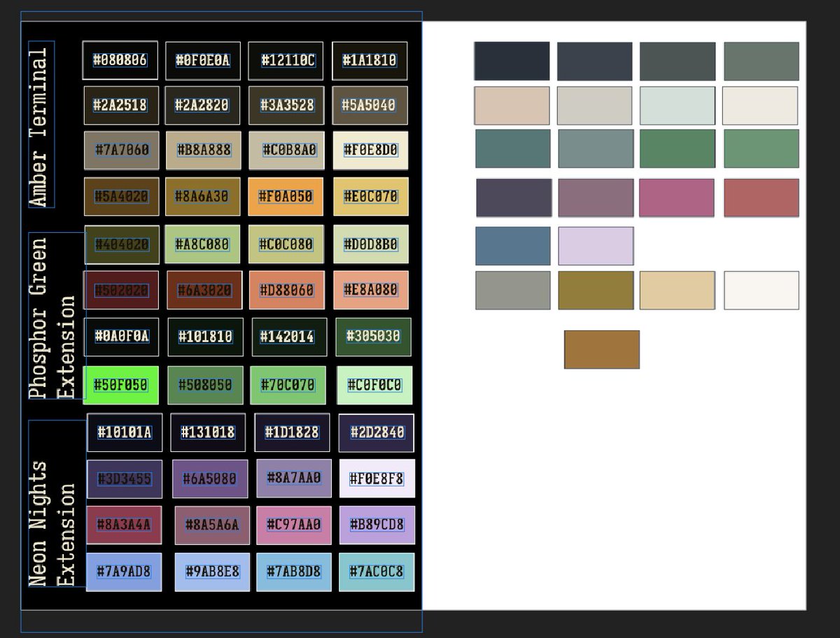840x638 pixels.
Task: Select the #8A3A4A swatch
Action: coord(124,525)
